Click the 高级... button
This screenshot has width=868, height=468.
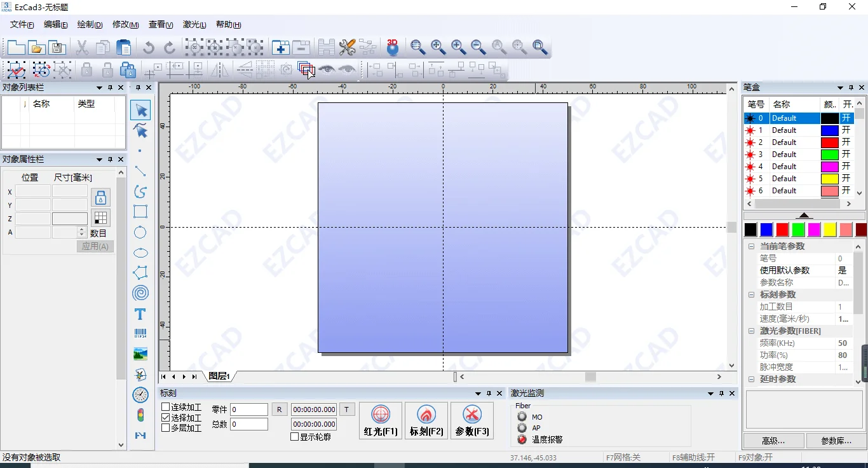pos(773,441)
